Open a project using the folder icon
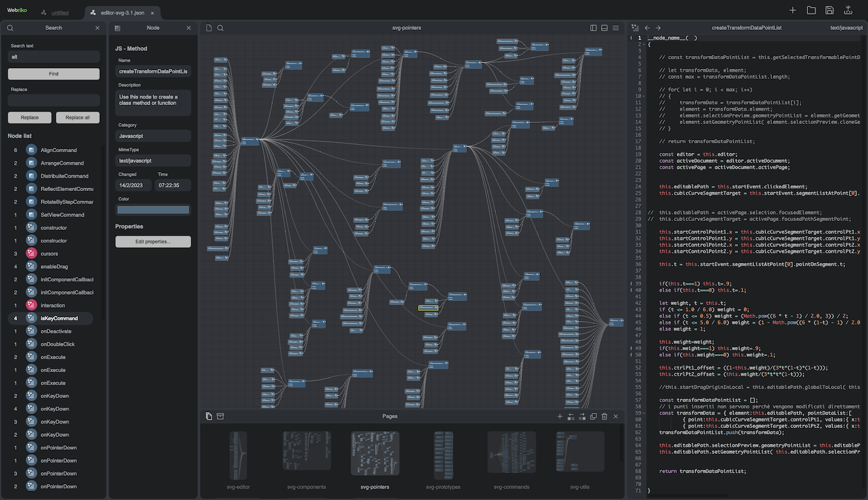This screenshot has width=868, height=500. (x=811, y=10)
